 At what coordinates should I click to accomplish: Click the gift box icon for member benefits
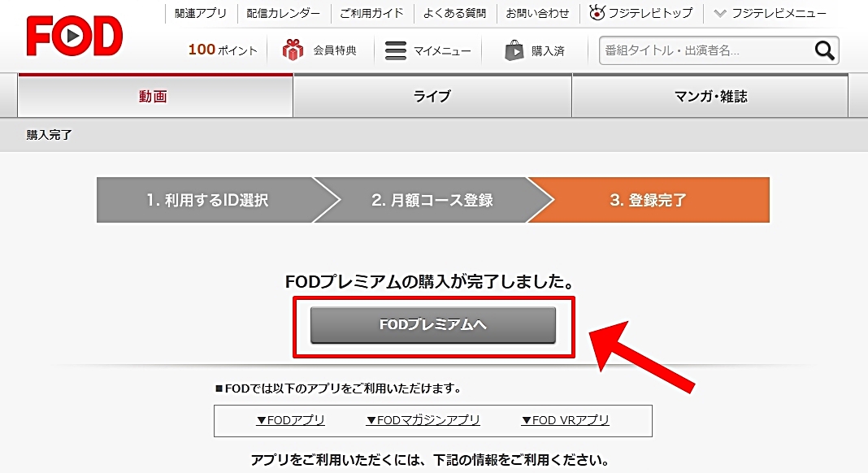293,50
